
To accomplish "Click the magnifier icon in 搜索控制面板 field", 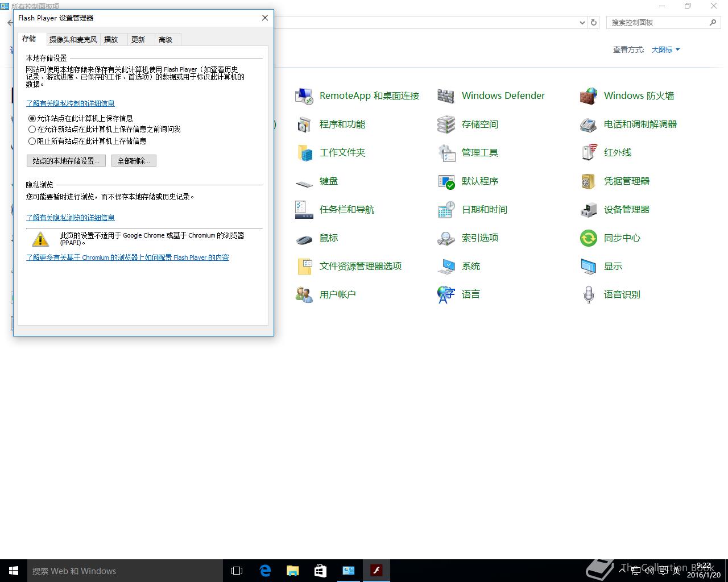I will coord(713,23).
